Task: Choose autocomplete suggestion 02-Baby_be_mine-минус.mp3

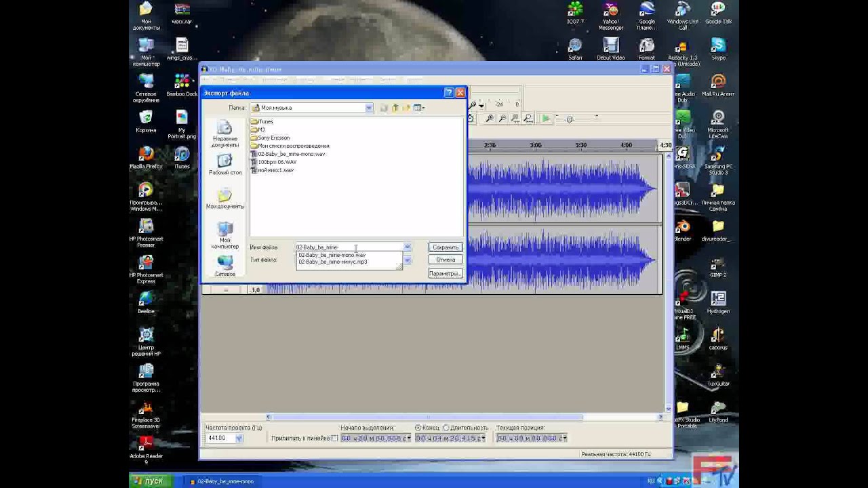Action: tap(333, 262)
